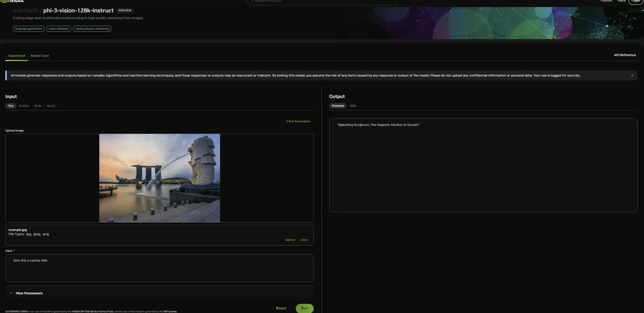Click the Login button
The height and width of the screenshot is (313, 644).
point(636,1)
